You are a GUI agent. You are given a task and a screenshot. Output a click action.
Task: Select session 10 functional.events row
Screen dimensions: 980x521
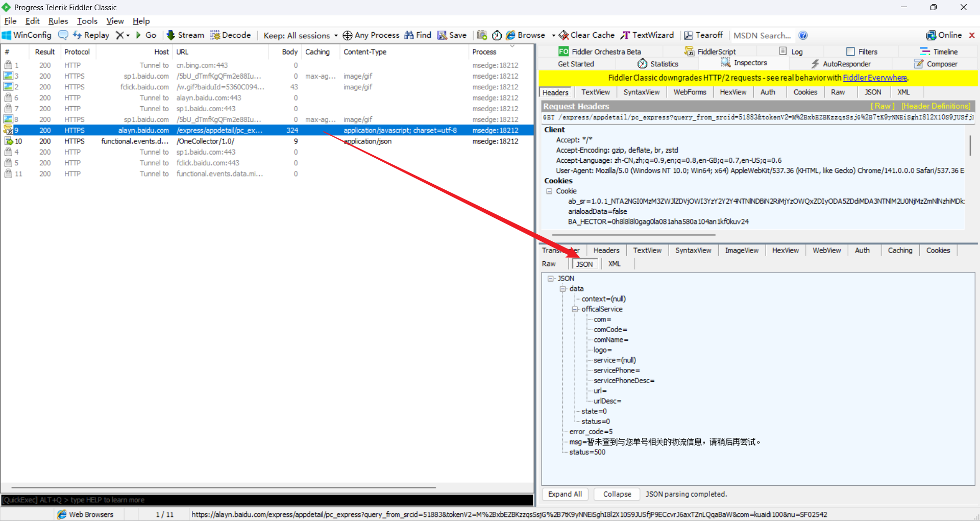tap(267, 141)
